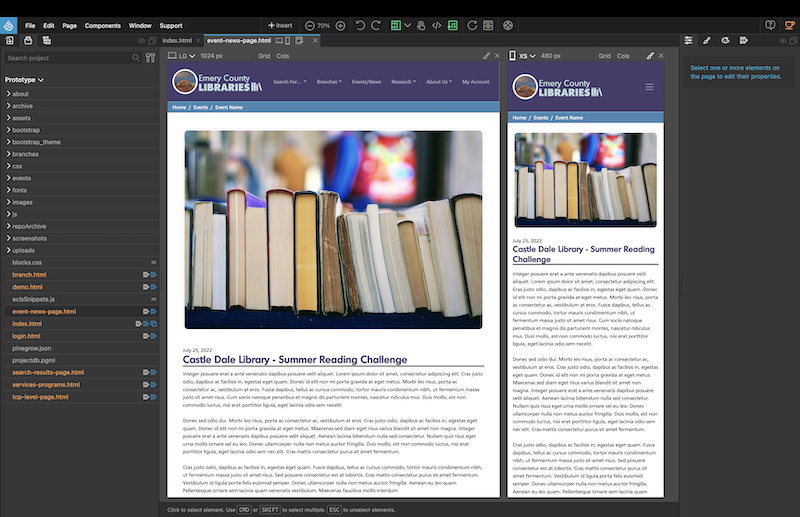The image size is (800, 517).
Task: Click the refresh page icon in toolbar
Action: [471, 25]
